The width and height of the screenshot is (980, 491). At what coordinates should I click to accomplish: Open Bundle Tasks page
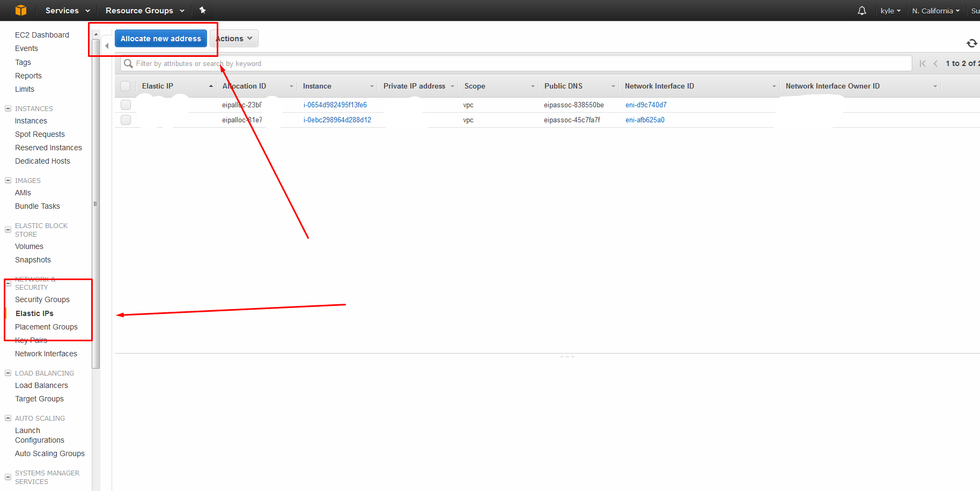click(38, 206)
